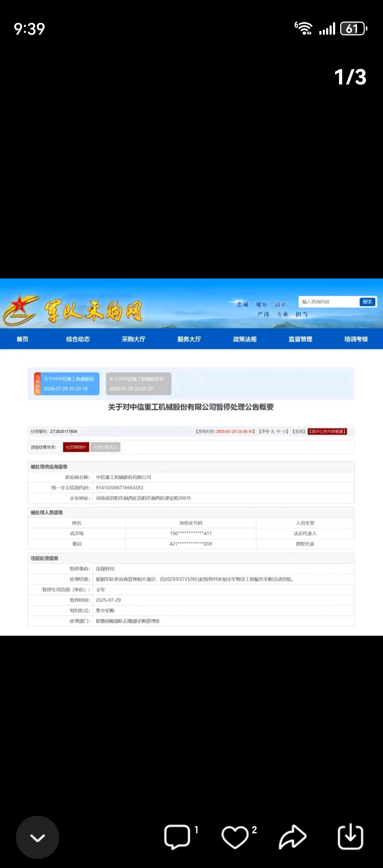Tap the heart like icon
This screenshot has height=868, width=383.
pos(235,837)
